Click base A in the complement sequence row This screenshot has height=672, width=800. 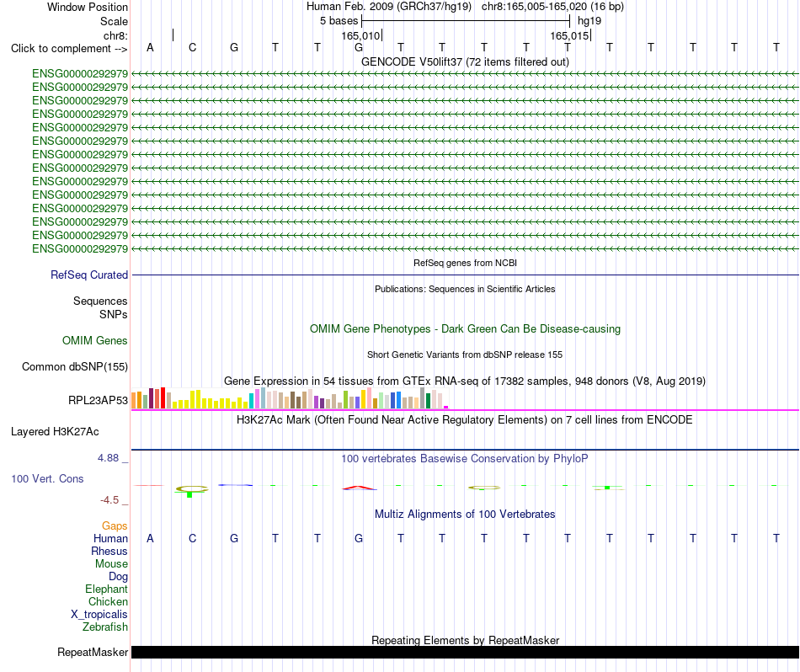point(150,47)
